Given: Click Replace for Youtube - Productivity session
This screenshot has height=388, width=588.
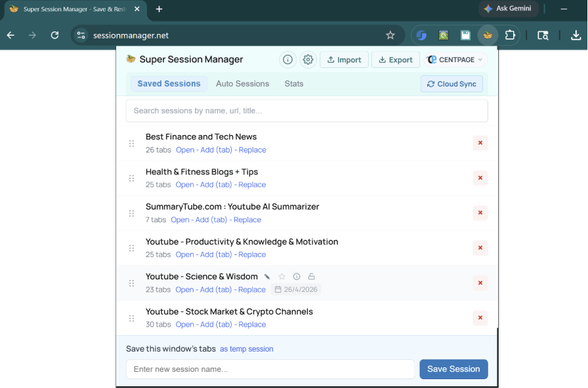Looking at the screenshot, I should click(252, 254).
